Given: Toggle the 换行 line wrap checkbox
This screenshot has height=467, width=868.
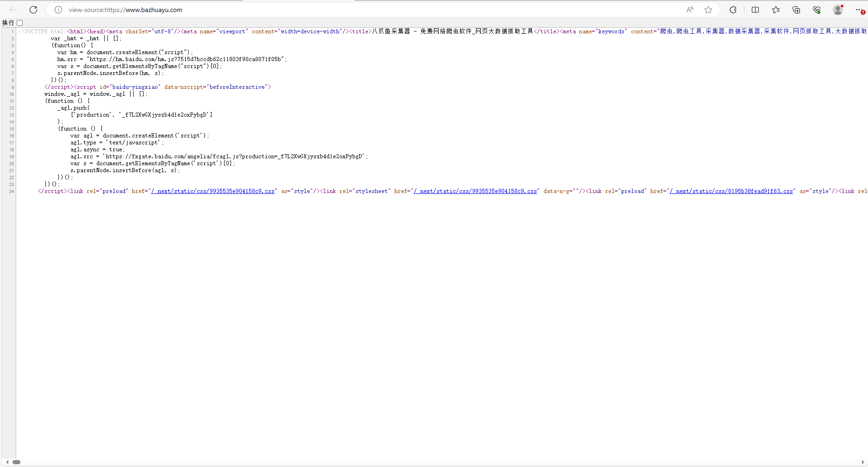Looking at the screenshot, I should (x=20, y=23).
